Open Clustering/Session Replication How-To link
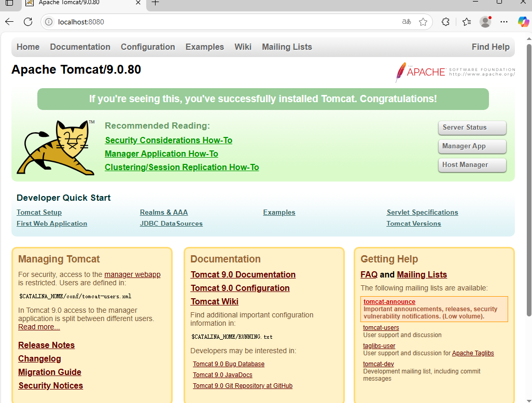The width and height of the screenshot is (532, 403). pos(182,168)
